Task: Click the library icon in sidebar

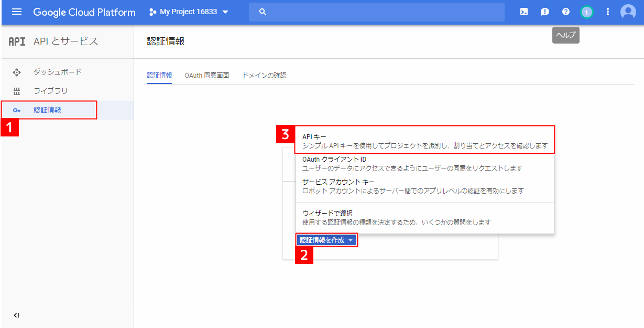Action: pyautogui.click(x=16, y=91)
